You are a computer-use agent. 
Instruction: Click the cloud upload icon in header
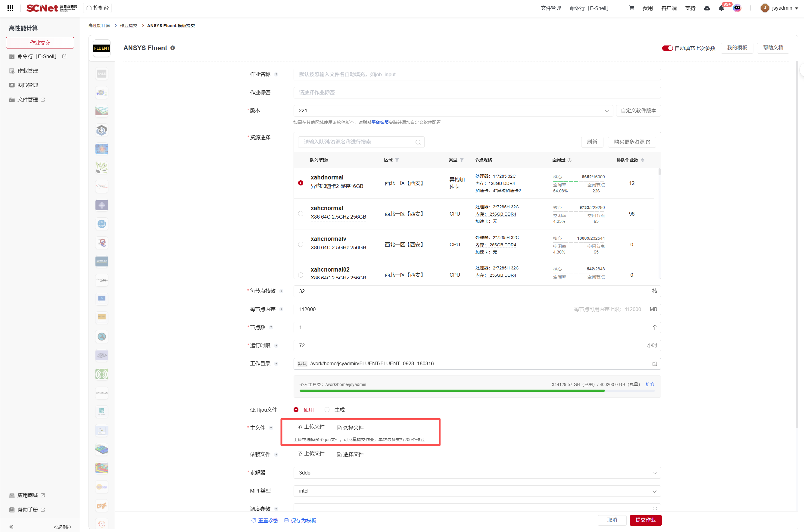click(707, 8)
